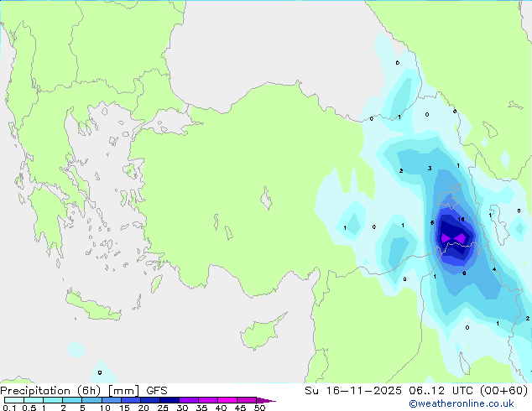Click the "4" precipitation value on map

click(x=494, y=269)
